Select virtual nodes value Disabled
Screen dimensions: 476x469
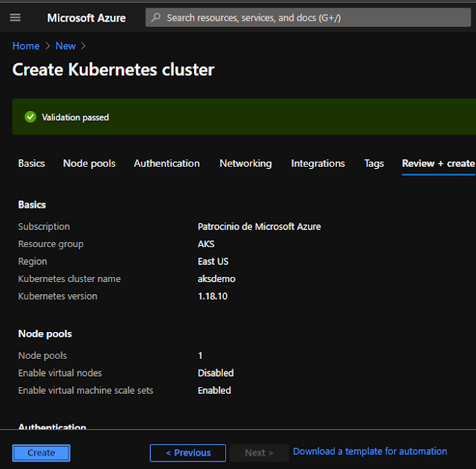click(x=216, y=373)
